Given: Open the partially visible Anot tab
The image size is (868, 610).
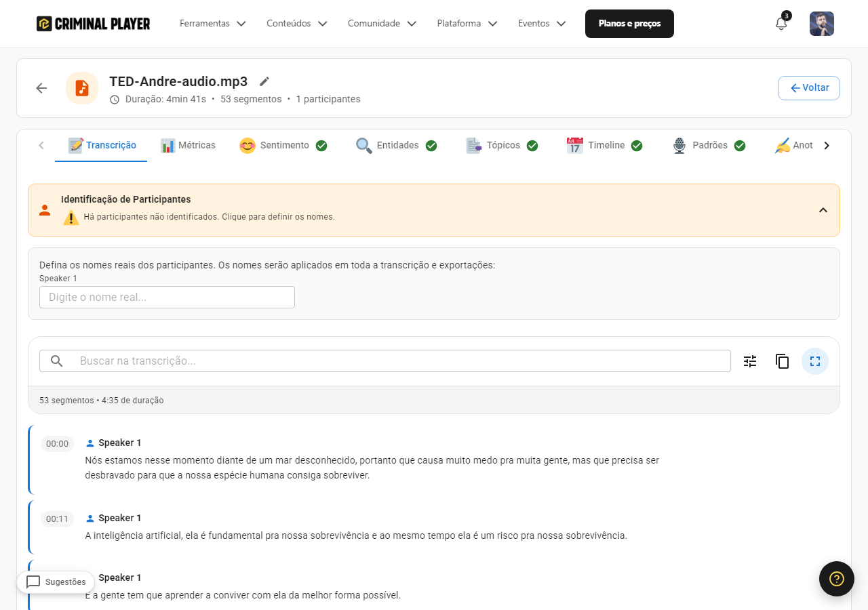Looking at the screenshot, I should coord(794,146).
